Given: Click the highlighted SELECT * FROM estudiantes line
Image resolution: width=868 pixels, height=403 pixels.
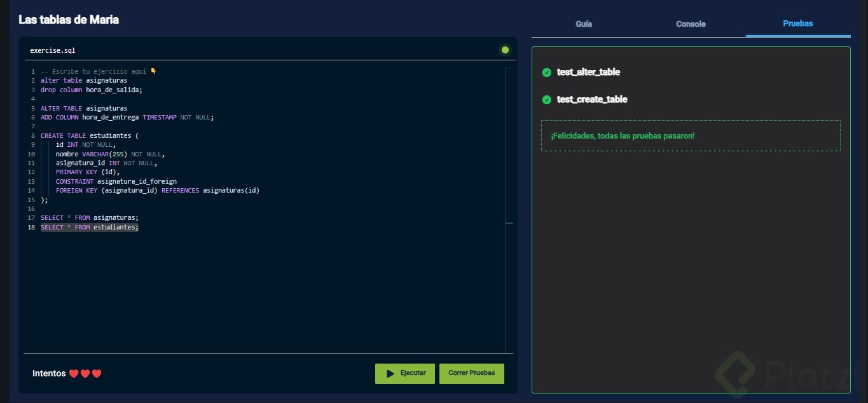Looking at the screenshot, I should [x=90, y=227].
